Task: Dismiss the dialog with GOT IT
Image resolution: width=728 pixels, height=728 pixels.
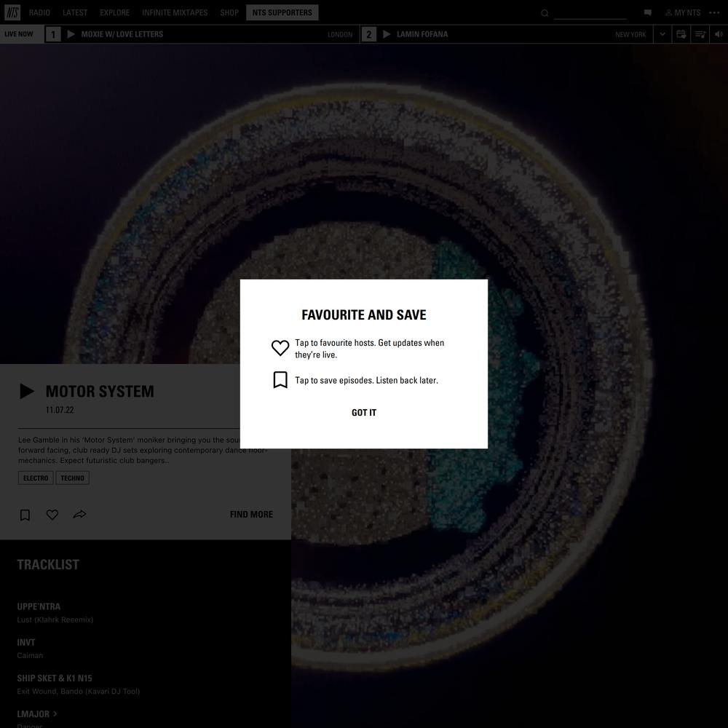Action: click(364, 412)
